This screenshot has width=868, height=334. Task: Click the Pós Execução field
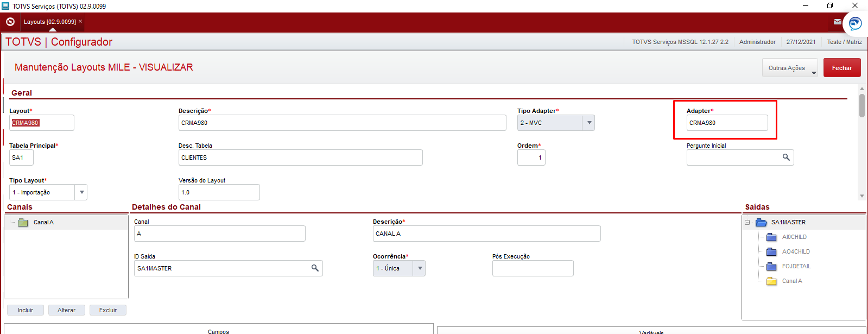(533, 268)
